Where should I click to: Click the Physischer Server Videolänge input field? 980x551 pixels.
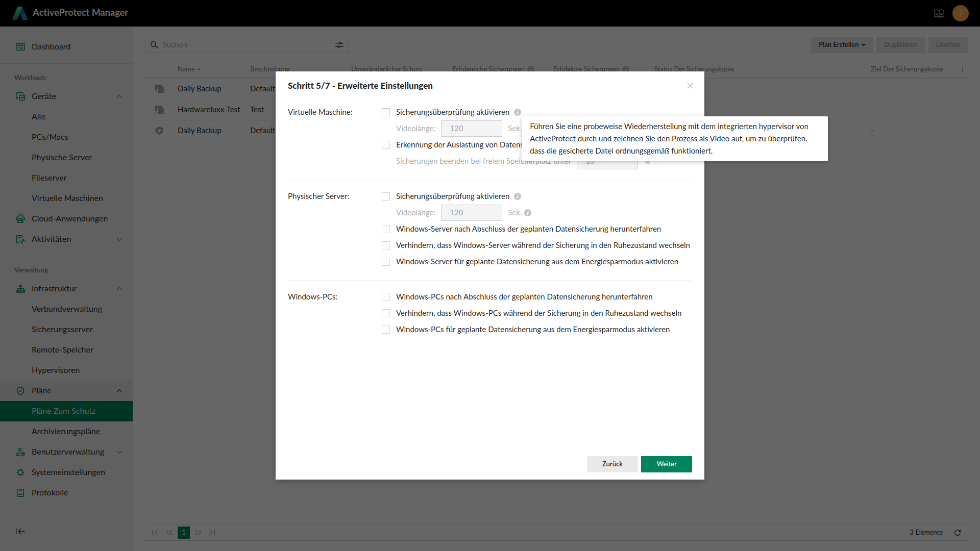[471, 213]
